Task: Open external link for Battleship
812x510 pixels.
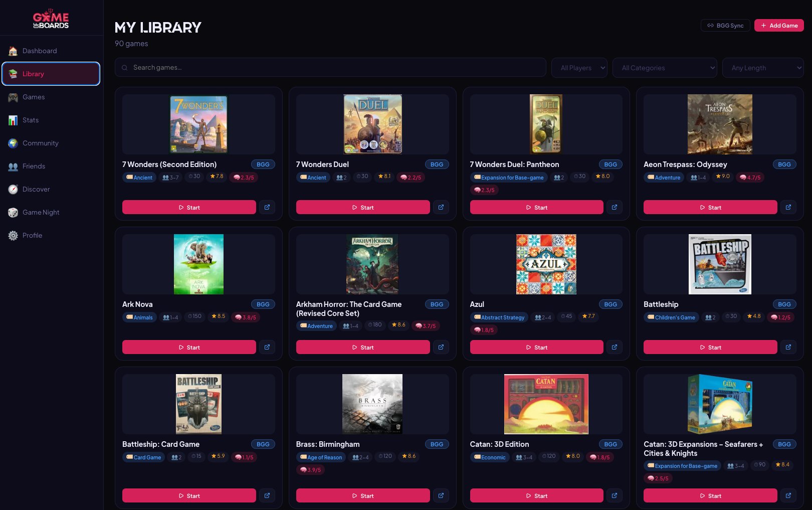Action: pos(788,347)
